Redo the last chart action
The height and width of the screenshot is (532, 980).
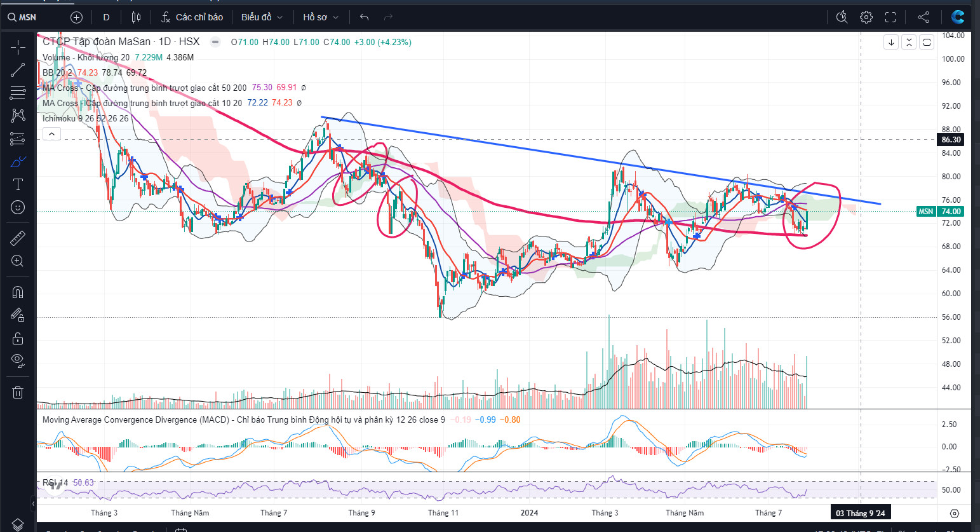pos(389,17)
